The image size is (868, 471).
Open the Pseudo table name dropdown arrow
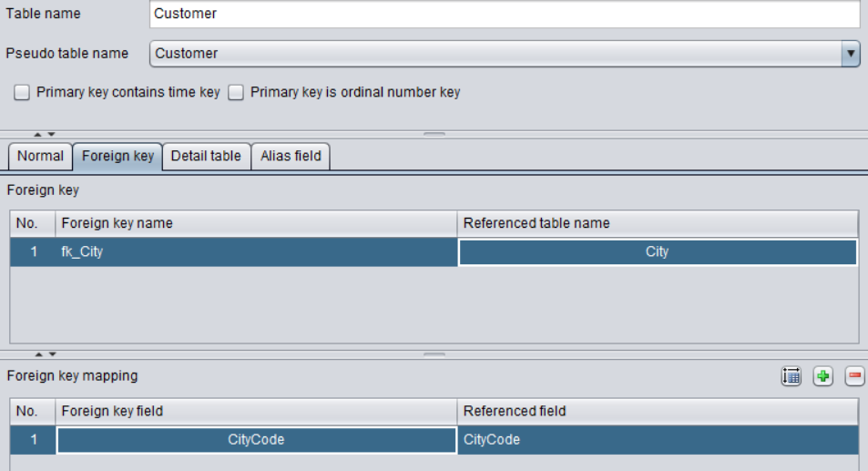coord(851,54)
